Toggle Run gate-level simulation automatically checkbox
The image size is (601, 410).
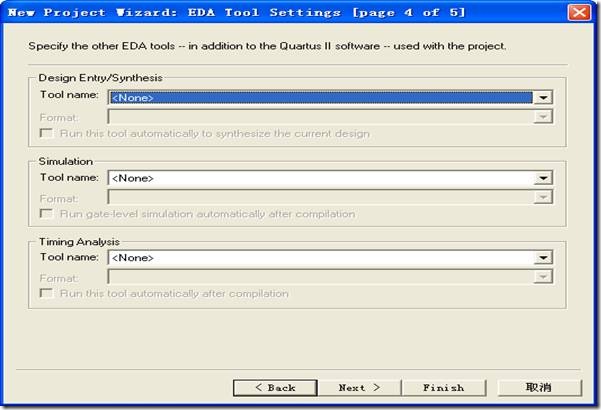pyautogui.click(x=46, y=213)
